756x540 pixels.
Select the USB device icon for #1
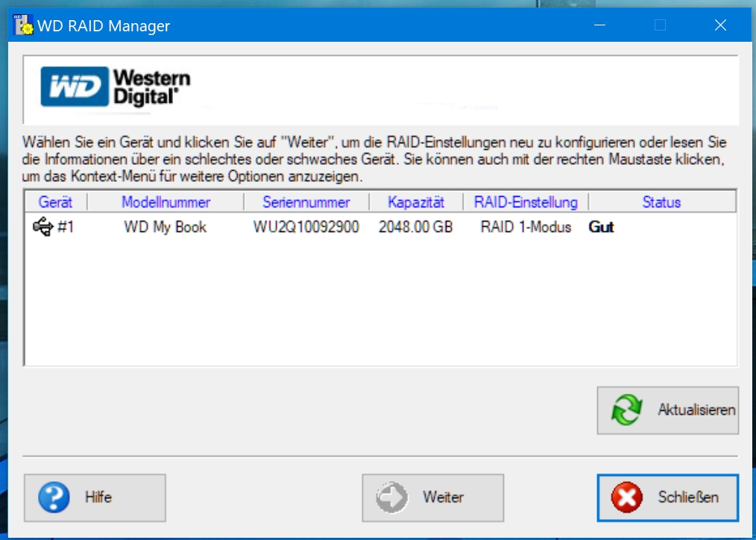43,226
